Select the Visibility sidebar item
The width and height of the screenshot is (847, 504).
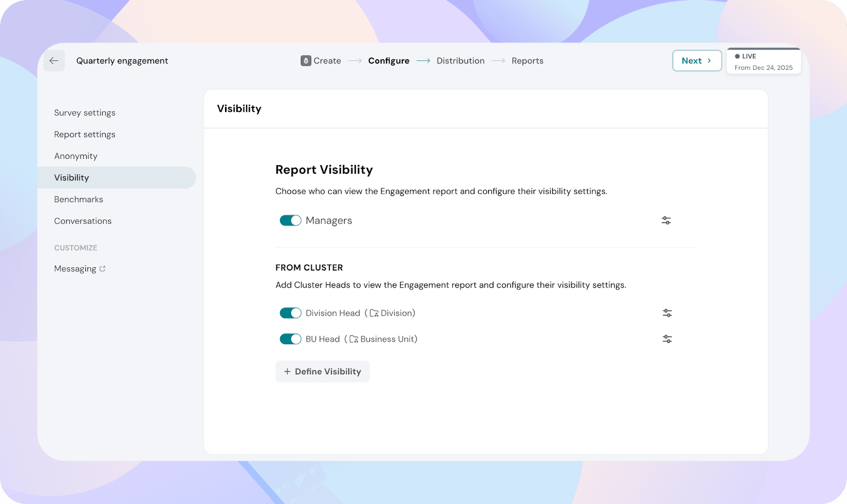click(x=116, y=177)
